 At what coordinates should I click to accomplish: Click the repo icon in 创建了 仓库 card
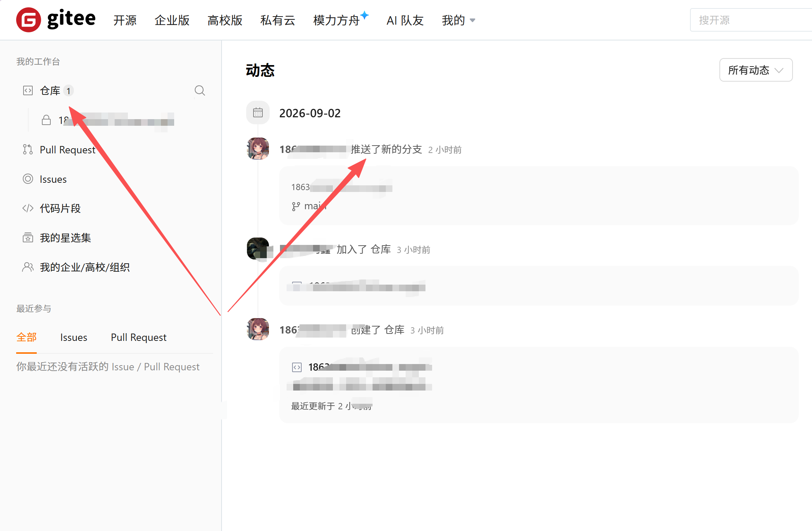tap(297, 367)
